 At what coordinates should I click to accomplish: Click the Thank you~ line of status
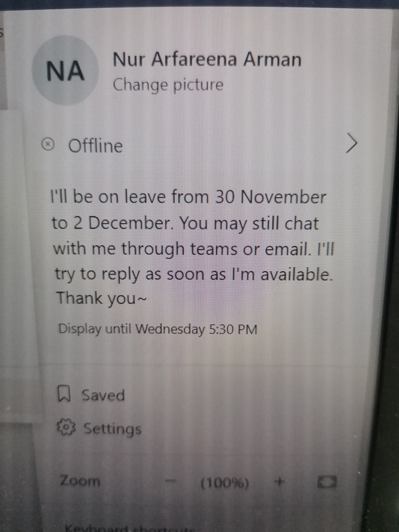click(101, 298)
